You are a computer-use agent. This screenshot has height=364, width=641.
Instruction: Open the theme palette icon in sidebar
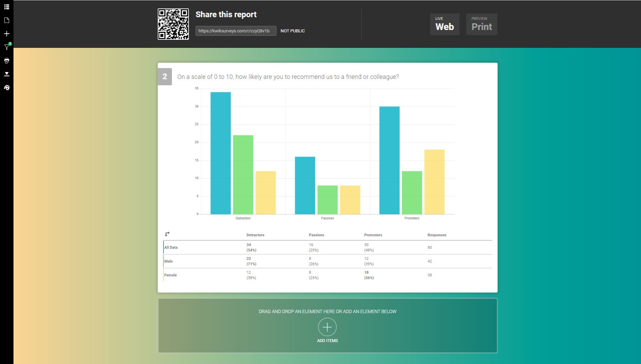[6, 88]
